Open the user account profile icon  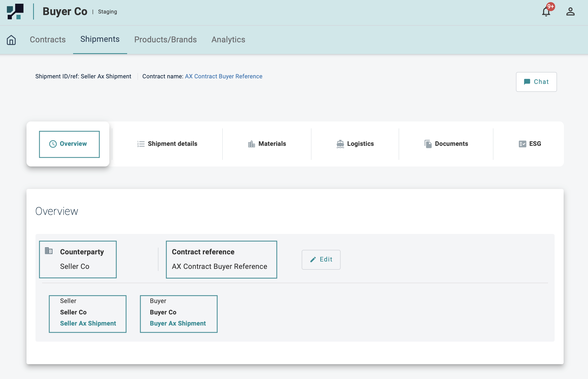[x=570, y=12]
